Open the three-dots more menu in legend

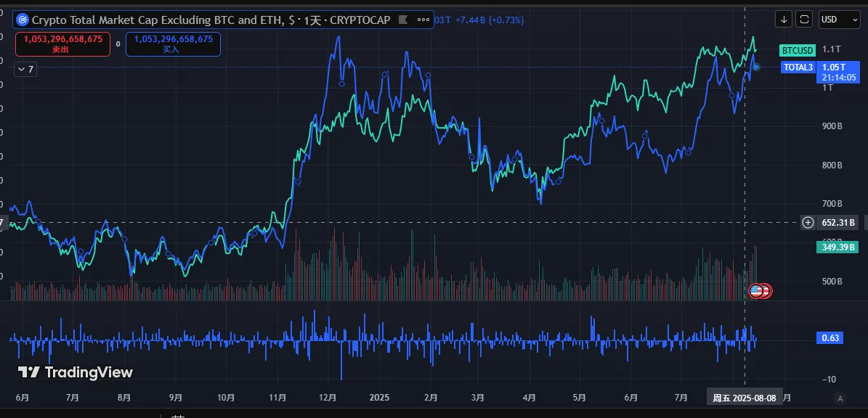(x=421, y=20)
